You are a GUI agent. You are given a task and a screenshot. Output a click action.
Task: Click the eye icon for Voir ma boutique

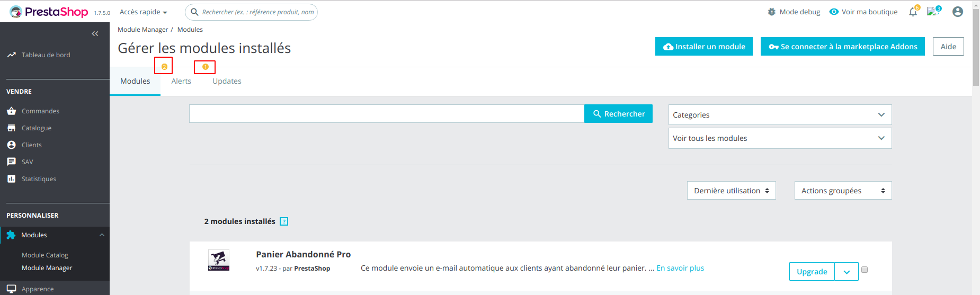point(834,12)
